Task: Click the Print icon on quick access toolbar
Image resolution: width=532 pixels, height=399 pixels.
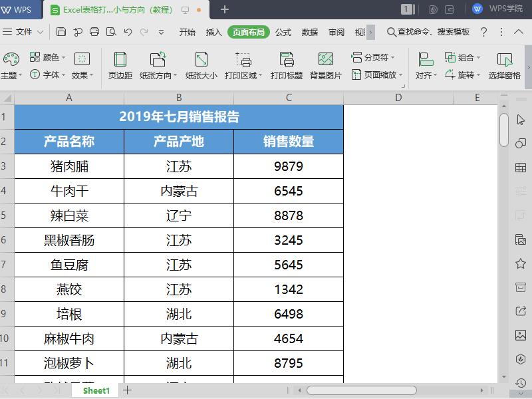Action: click(95, 31)
